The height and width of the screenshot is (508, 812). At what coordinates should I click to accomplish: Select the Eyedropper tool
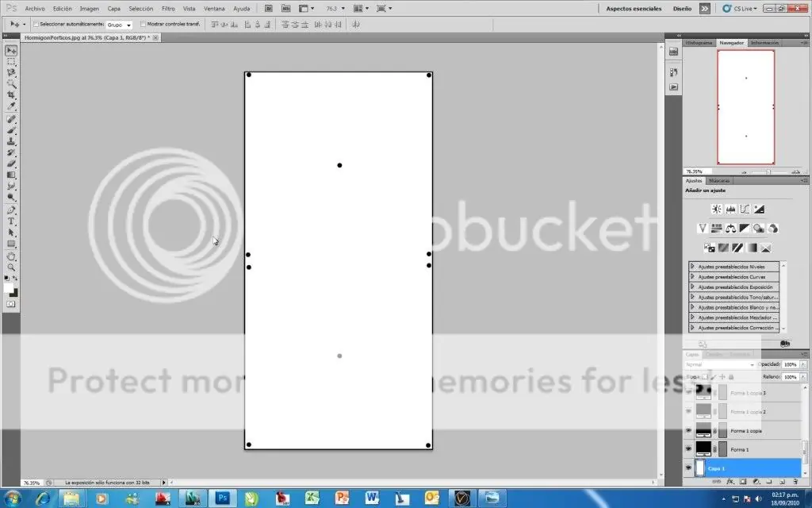(x=11, y=106)
